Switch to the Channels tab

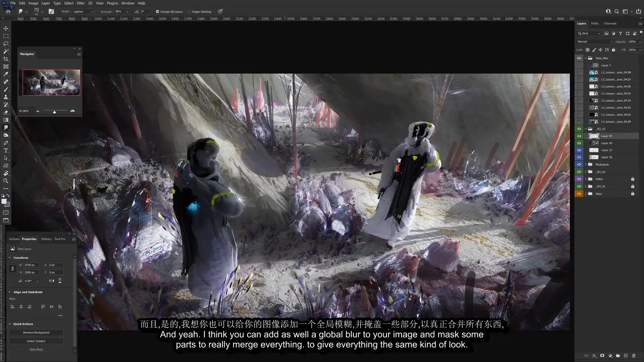[610, 23]
